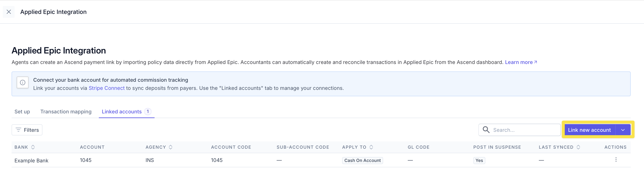Open the Filters button

pos(27,130)
